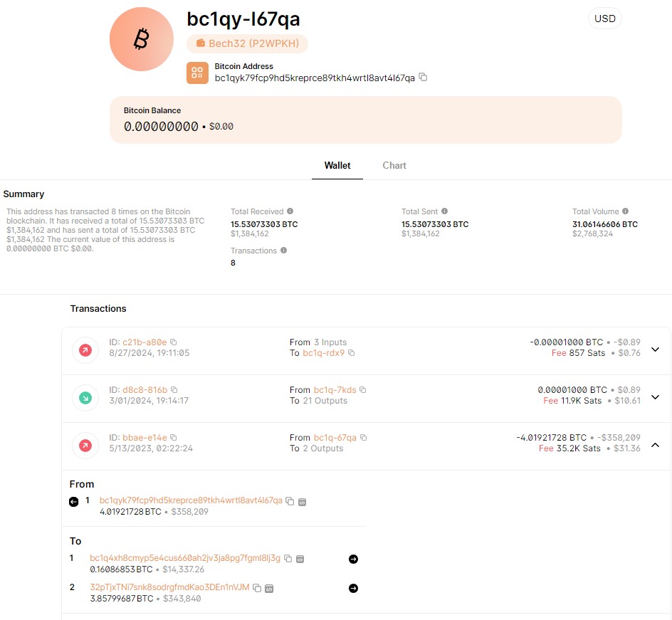
Task: Open QR code icon beside Bitcoin Address
Action: [197, 73]
